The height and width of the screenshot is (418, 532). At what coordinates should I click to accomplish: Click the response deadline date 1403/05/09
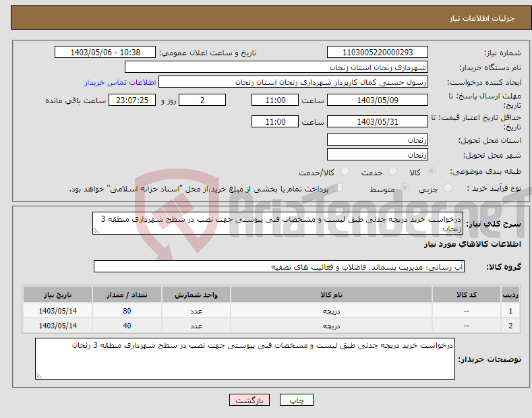click(378, 100)
